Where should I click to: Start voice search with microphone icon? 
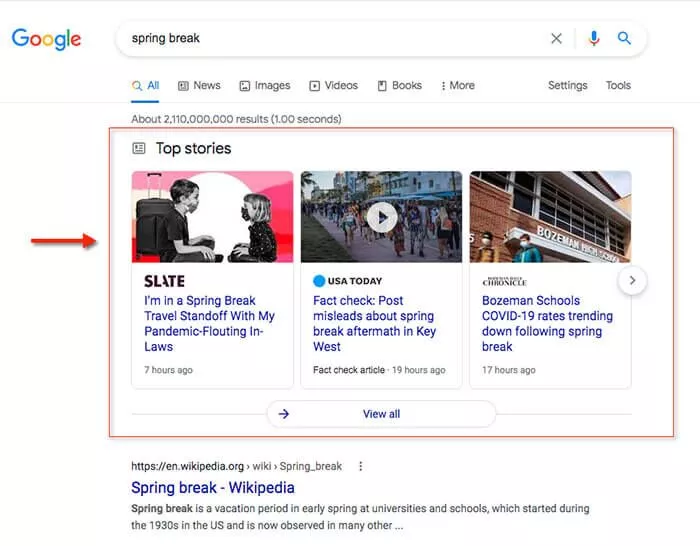pyautogui.click(x=594, y=39)
